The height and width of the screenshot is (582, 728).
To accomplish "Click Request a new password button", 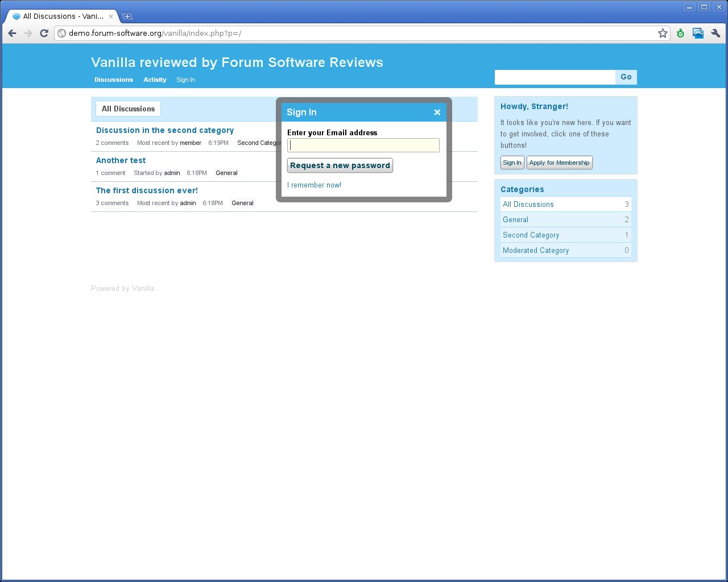I will point(340,165).
